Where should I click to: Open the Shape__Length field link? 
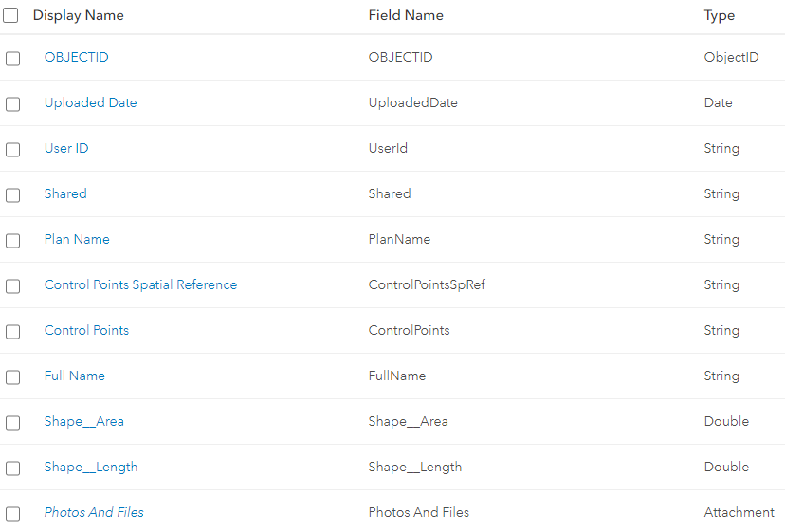(x=91, y=467)
